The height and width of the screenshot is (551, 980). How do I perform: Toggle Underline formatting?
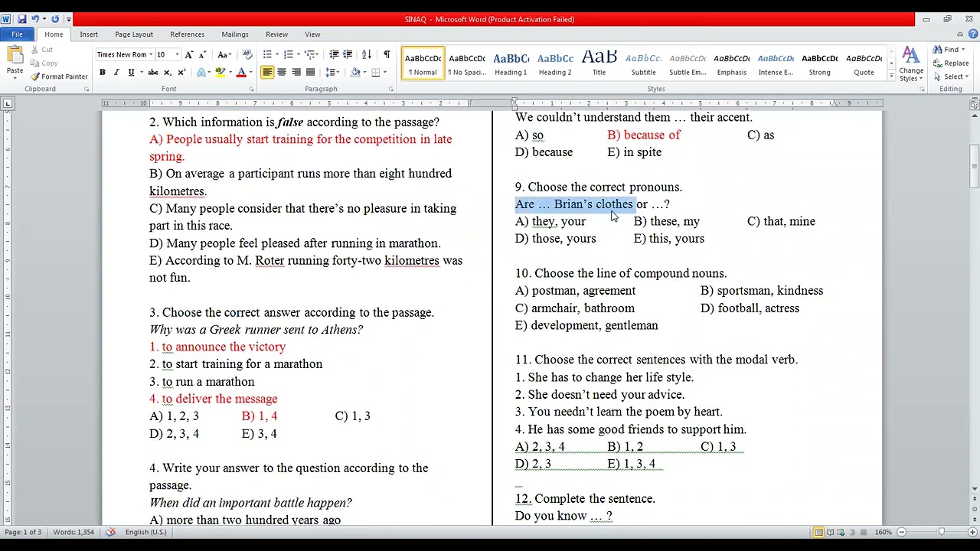pyautogui.click(x=131, y=73)
